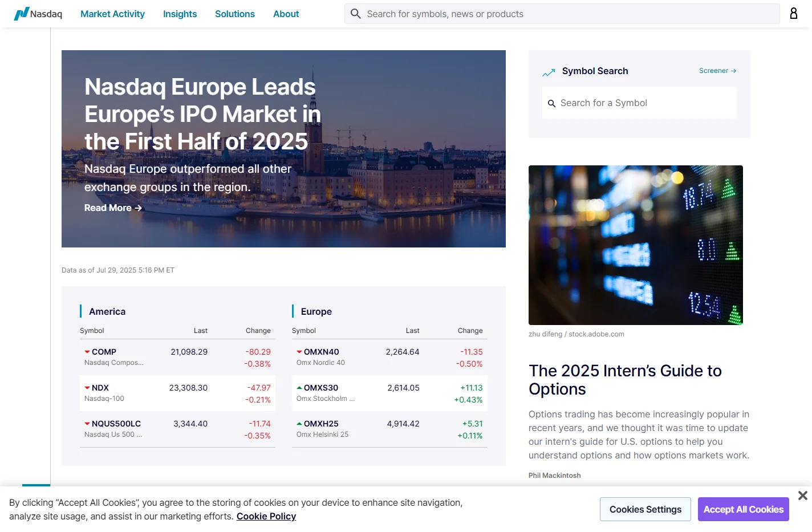Click the OMXN40 last value 2,264.64
This screenshot has height=532, width=812.
click(x=403, y=352)
